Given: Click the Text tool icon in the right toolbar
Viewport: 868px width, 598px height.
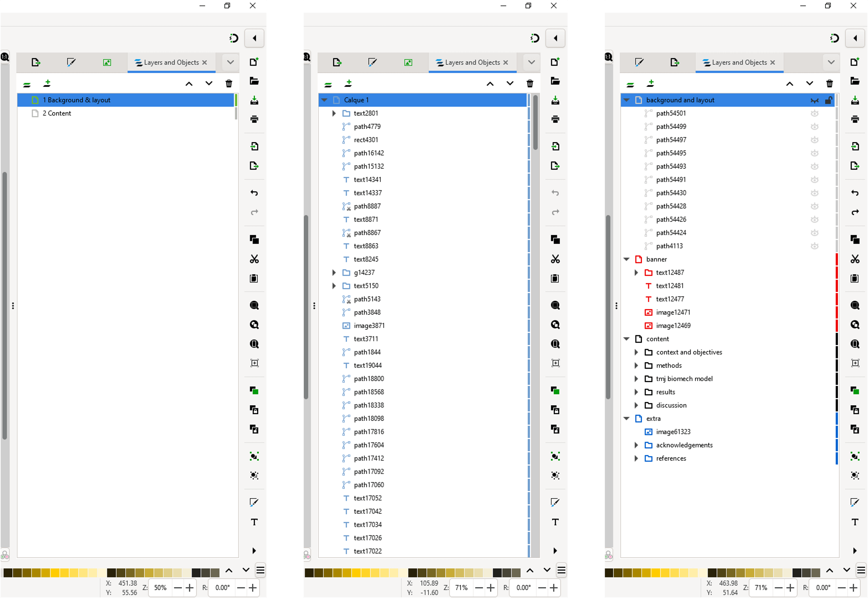Looking at the screenshot, I should tap(854, 522).
